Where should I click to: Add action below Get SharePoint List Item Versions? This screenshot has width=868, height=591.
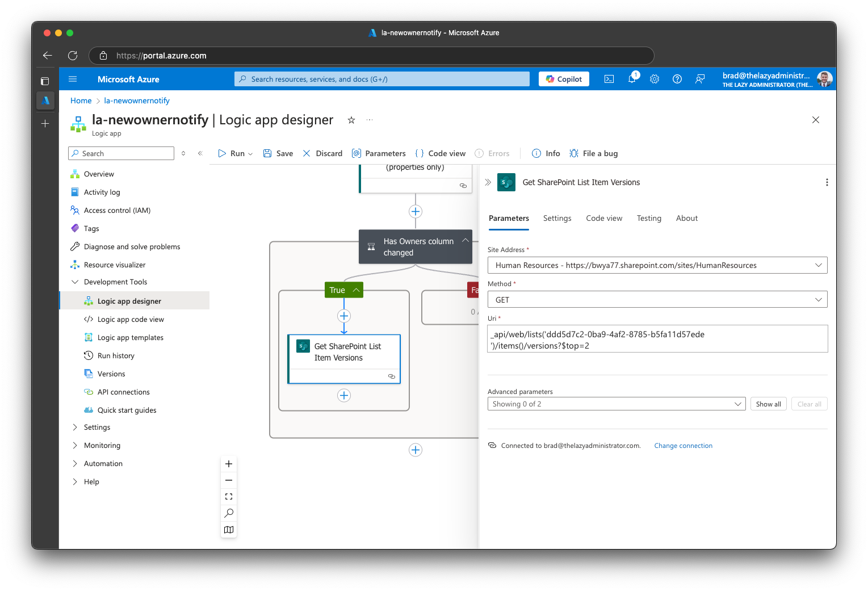pyautogui.click(x=344, y=395)
